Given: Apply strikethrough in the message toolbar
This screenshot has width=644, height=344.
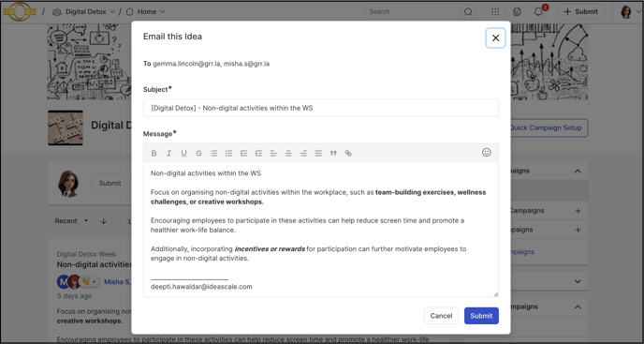Looking at the screenshot, I should click(198, 153).
